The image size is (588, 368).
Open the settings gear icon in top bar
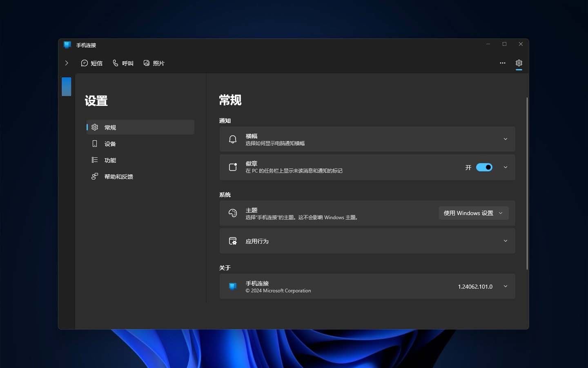click(x=519, y=63)
